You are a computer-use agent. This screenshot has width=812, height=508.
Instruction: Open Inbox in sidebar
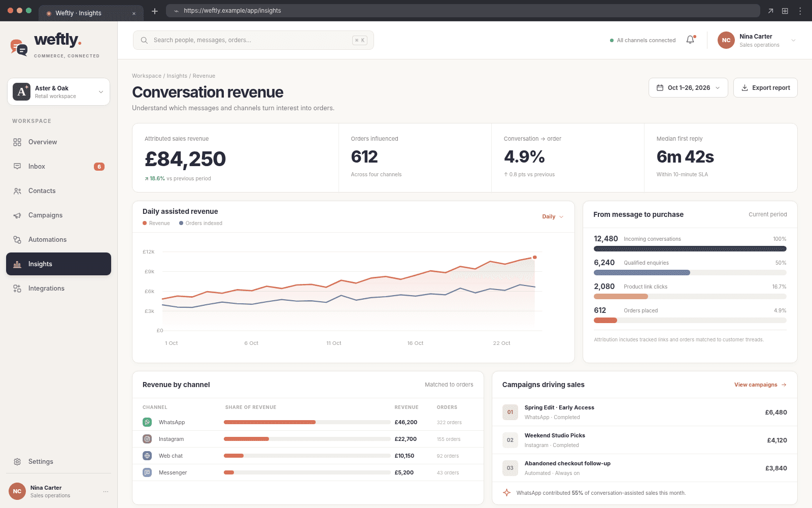[59, 167]
